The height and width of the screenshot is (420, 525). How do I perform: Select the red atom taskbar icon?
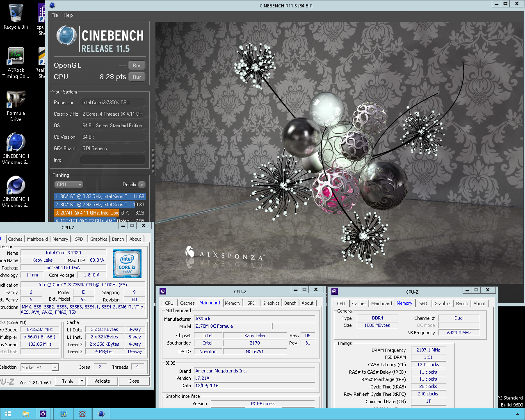tap(82, 414)
